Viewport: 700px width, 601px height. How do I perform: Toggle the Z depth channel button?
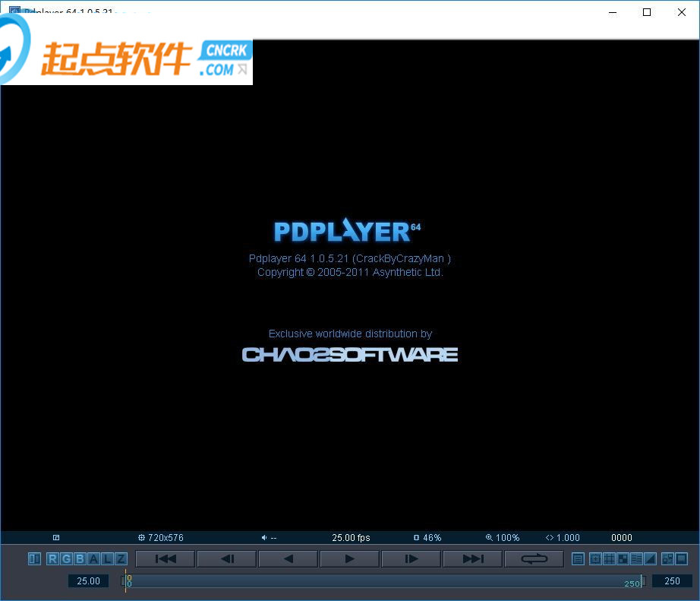[121, 559]
